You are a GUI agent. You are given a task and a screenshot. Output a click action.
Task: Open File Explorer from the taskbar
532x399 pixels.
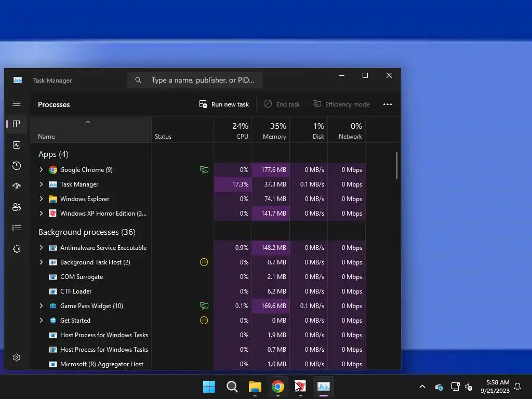(x=255, y=387)
